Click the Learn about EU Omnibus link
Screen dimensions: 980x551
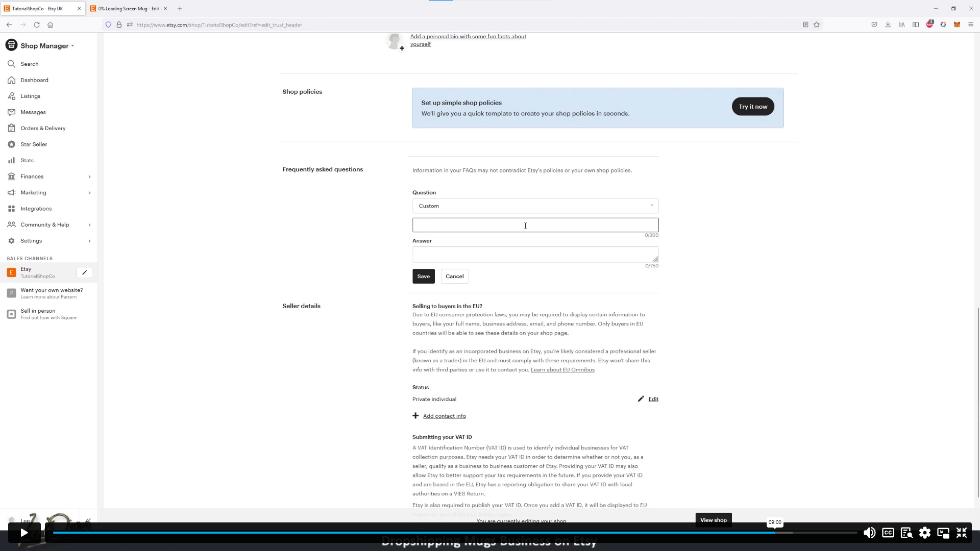(x=562, y=369)
